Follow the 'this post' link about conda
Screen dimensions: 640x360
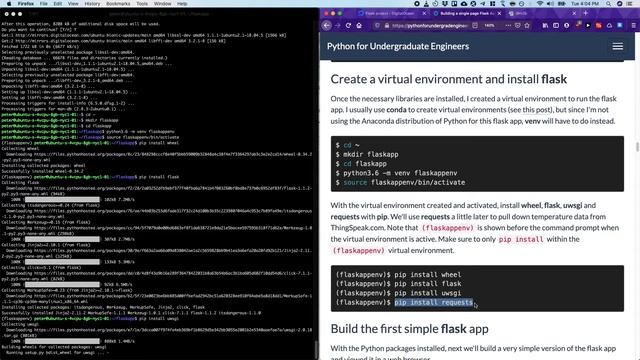tap(536, 109)
